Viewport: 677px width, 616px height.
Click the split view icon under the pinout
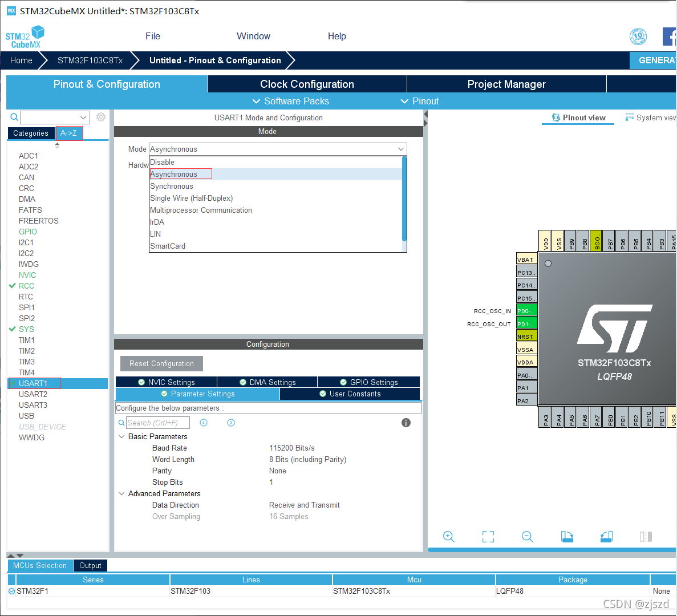click(x=646, y=537)
